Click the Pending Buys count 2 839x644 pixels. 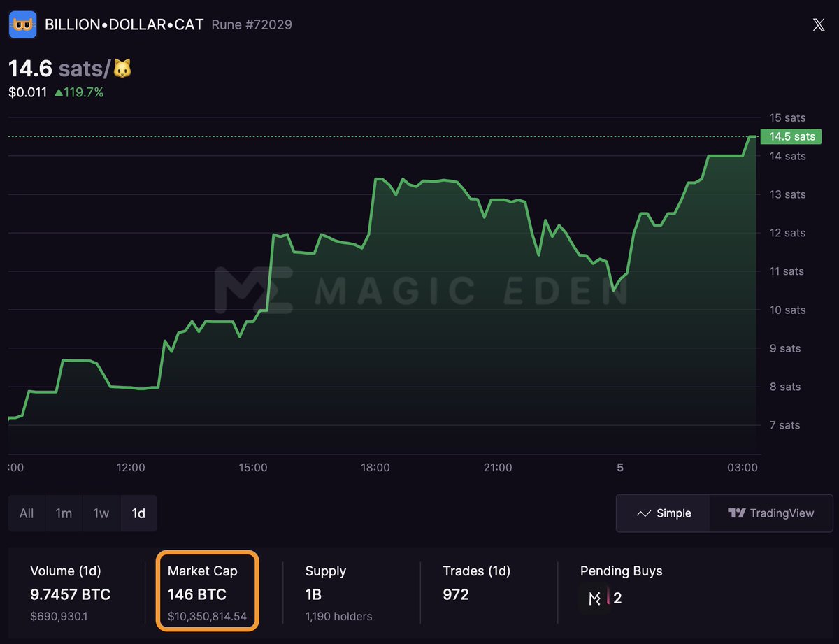pos(617,598)
